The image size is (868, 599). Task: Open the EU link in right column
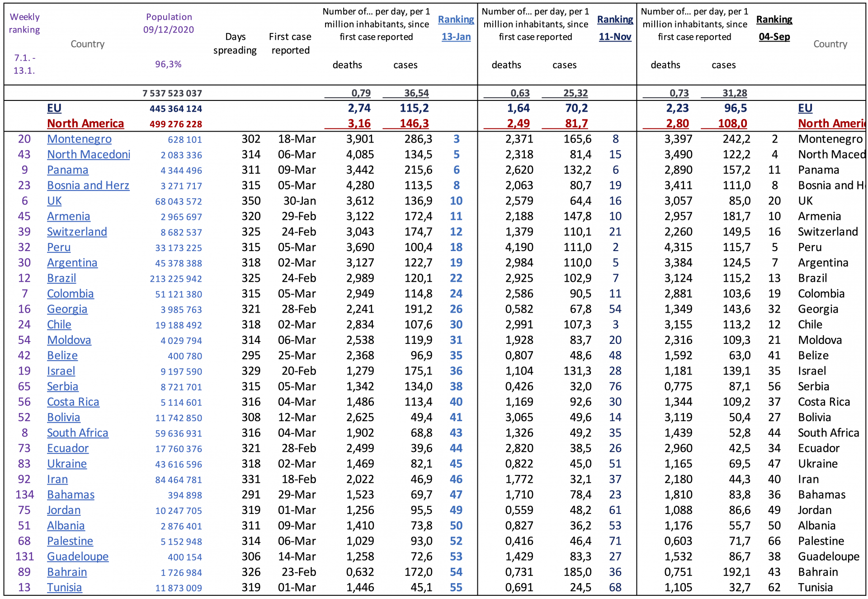[x=805, y=108]
